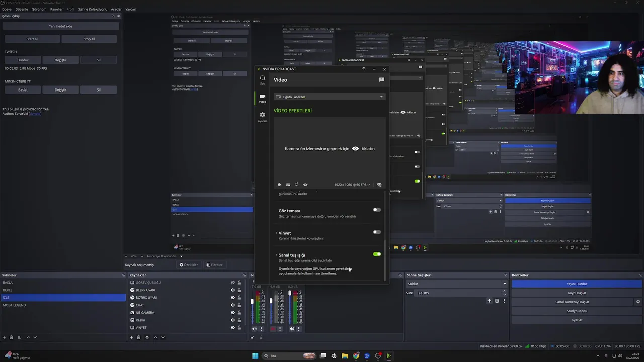Open the NVIDIA Broadcast taskbar icon

[x=389, y=356]
